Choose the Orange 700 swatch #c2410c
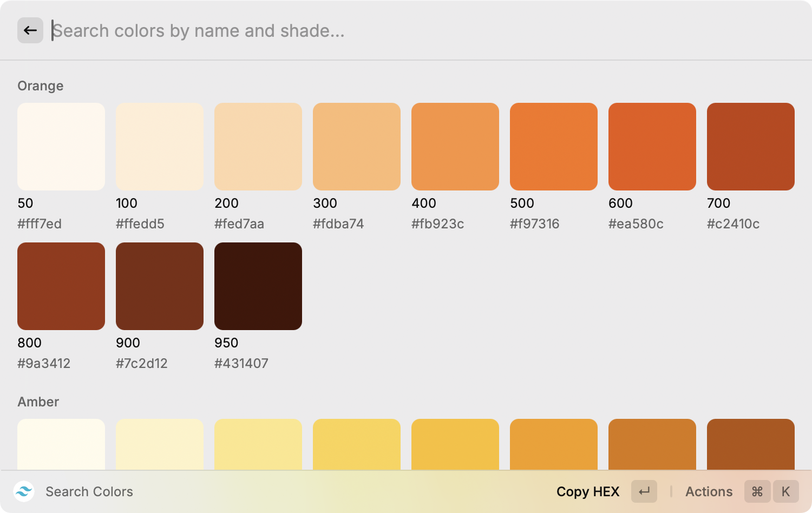812x513 pixels. pos(751,147)
